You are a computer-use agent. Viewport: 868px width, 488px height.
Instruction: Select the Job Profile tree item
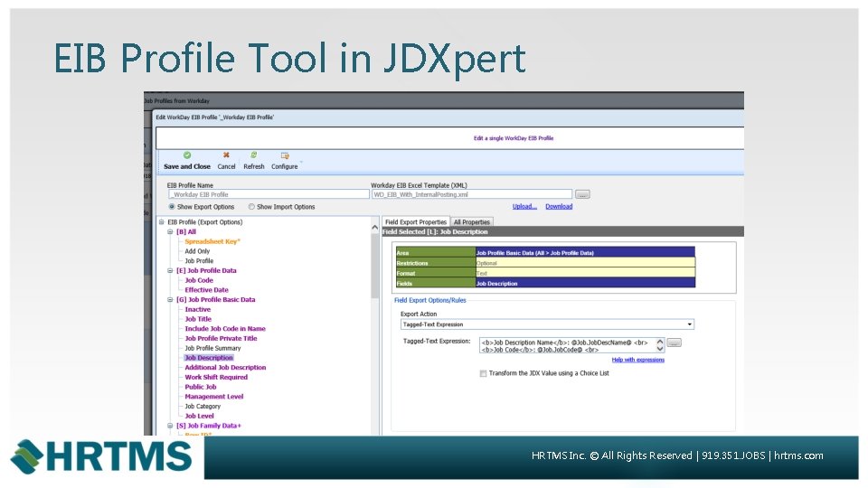click(199, 261)
